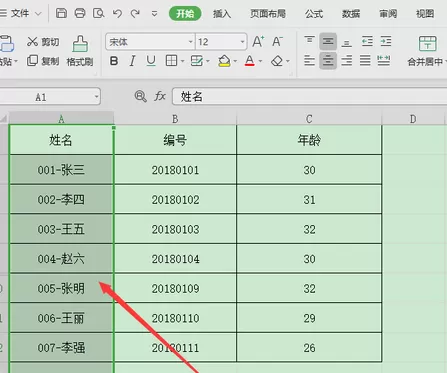Click the Print icon
Image resolution: width=447 pixels, height=373 pixels.
(x=80, y=13)
